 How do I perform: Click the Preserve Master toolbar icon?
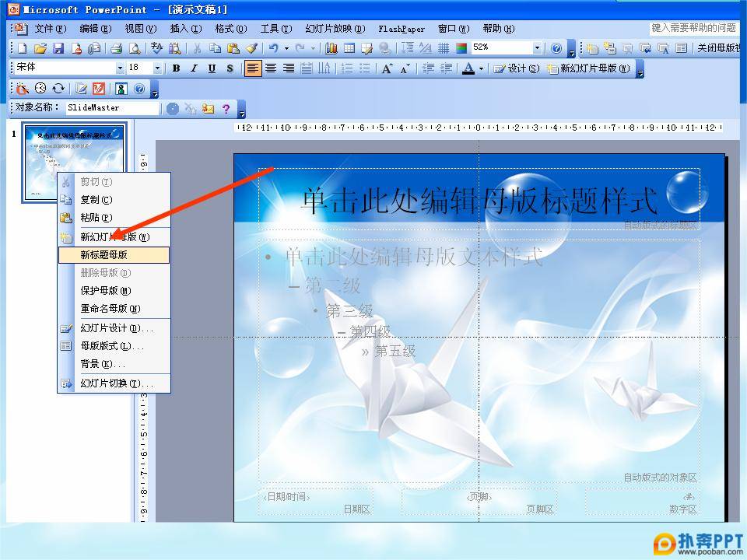pyautogui.click(x=646, y=48)
